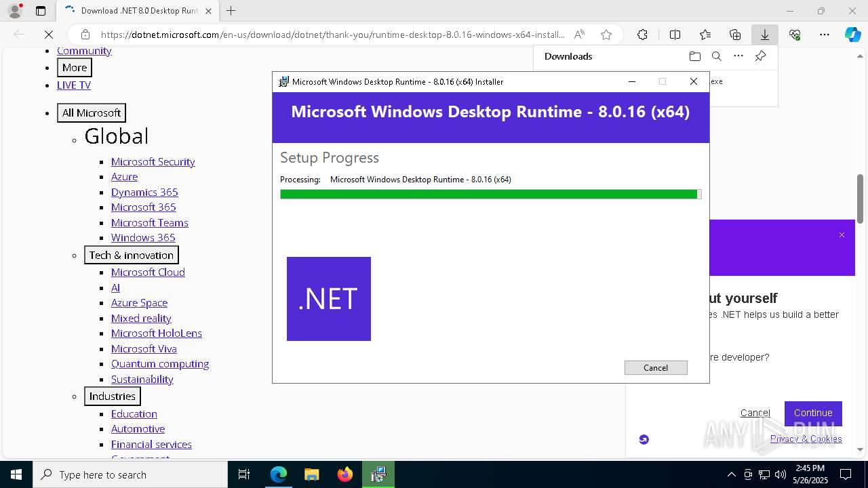Open the volume control in tray
Screen dimensions: 868x488
pos(781,474)
